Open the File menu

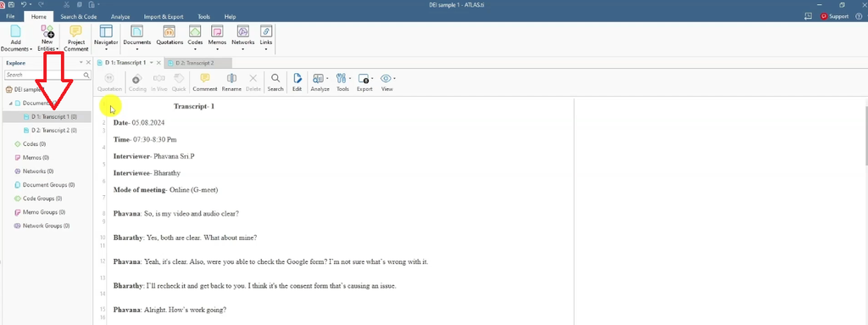pyautogui.click(x=10, y=17)
